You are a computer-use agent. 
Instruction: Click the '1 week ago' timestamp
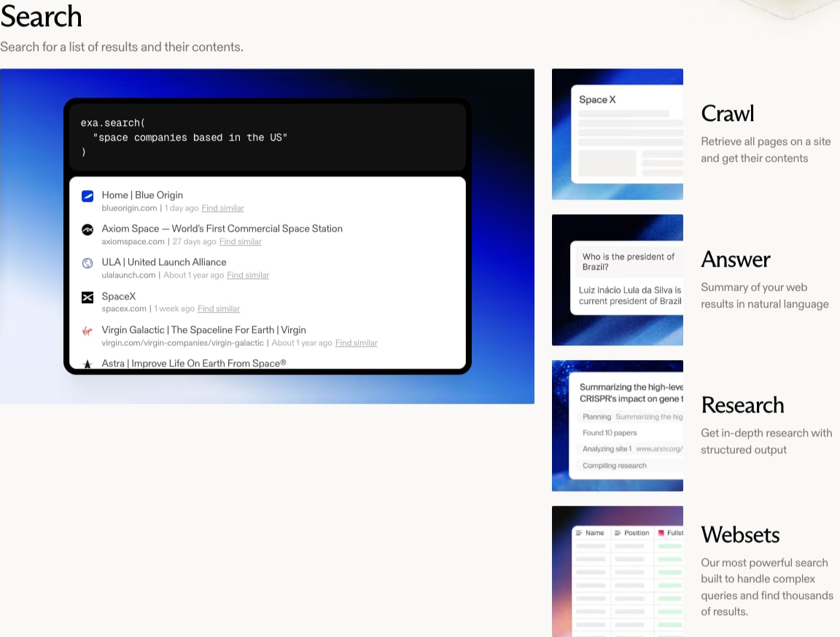pos(174,308)
